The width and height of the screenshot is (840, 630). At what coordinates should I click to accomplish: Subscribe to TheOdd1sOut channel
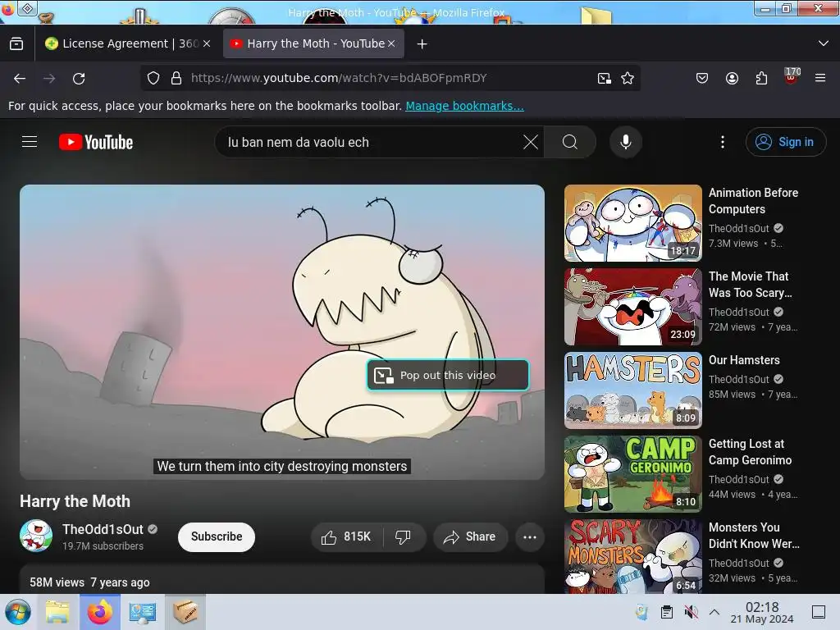click(x=217, y=536)
